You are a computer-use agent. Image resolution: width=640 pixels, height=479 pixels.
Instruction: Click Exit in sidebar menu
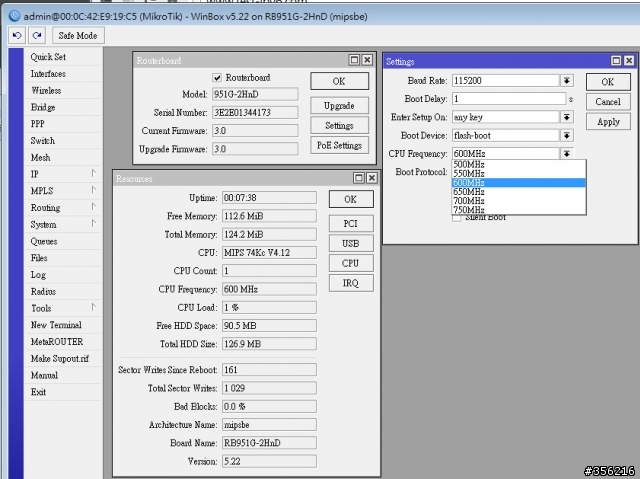point(63,392)
